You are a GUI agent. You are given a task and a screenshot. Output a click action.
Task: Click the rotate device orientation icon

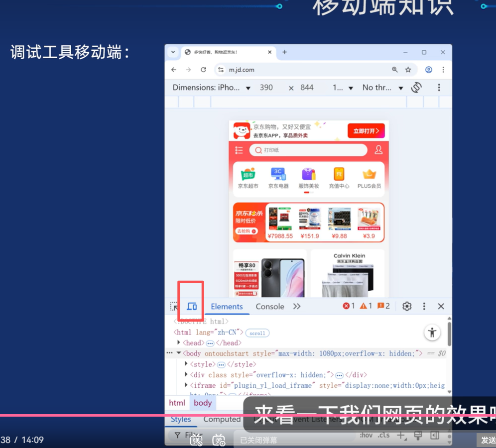pyautogui.click(x=416, y=88)
